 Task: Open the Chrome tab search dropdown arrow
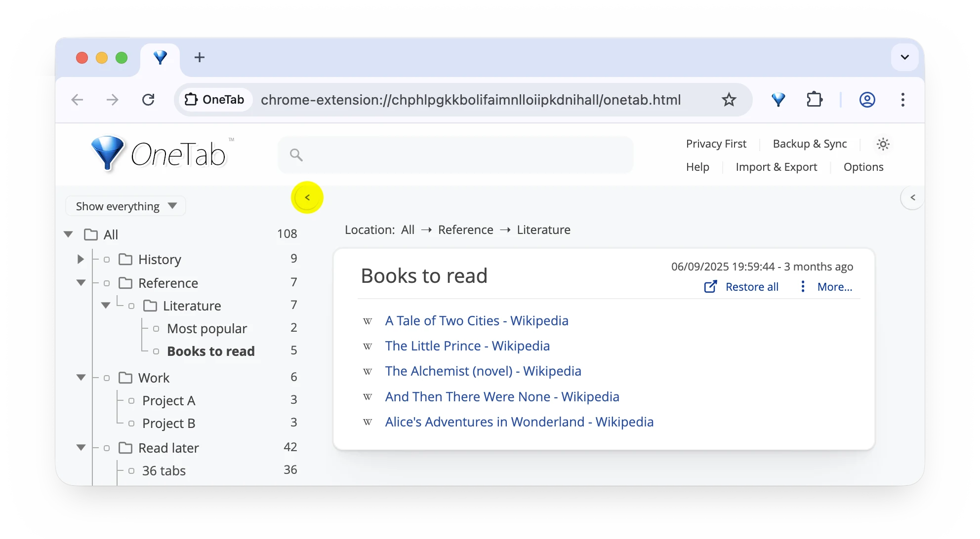[904, 57]
